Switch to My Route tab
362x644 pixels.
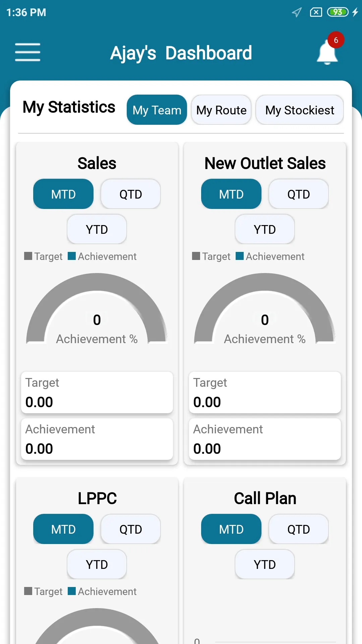221,110
